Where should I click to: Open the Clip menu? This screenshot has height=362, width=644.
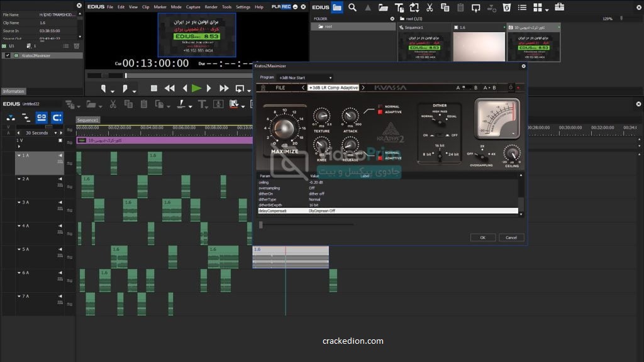(146, 7)
